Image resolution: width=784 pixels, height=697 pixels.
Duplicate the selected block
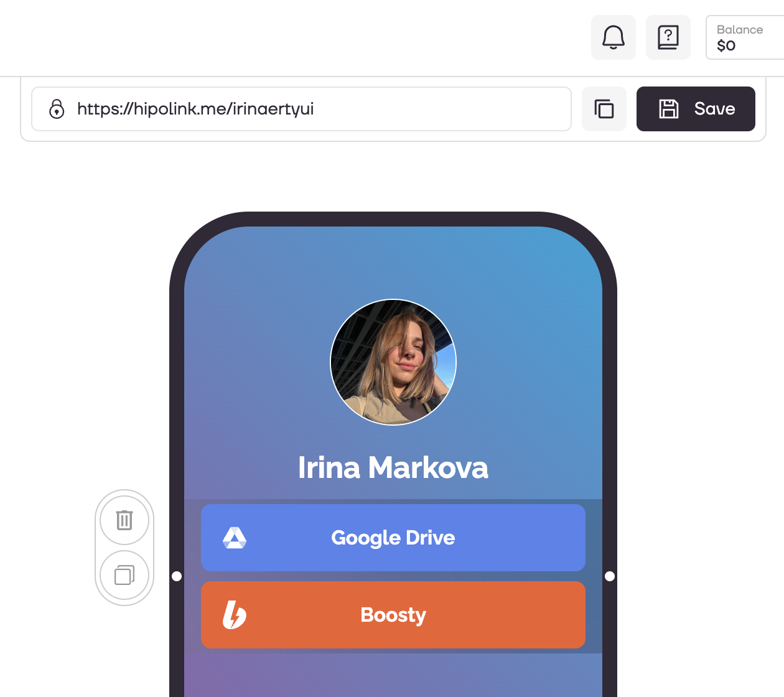(124, 575)
